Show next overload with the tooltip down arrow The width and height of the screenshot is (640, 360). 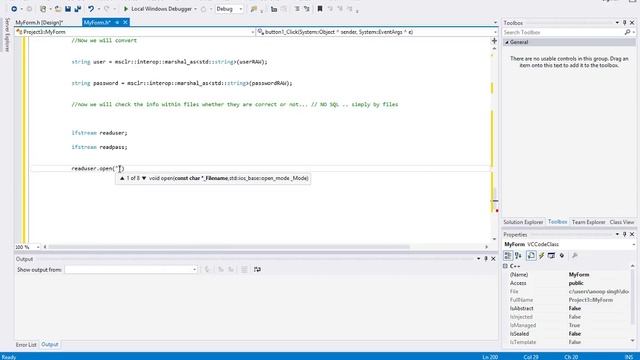pos(144,178)
